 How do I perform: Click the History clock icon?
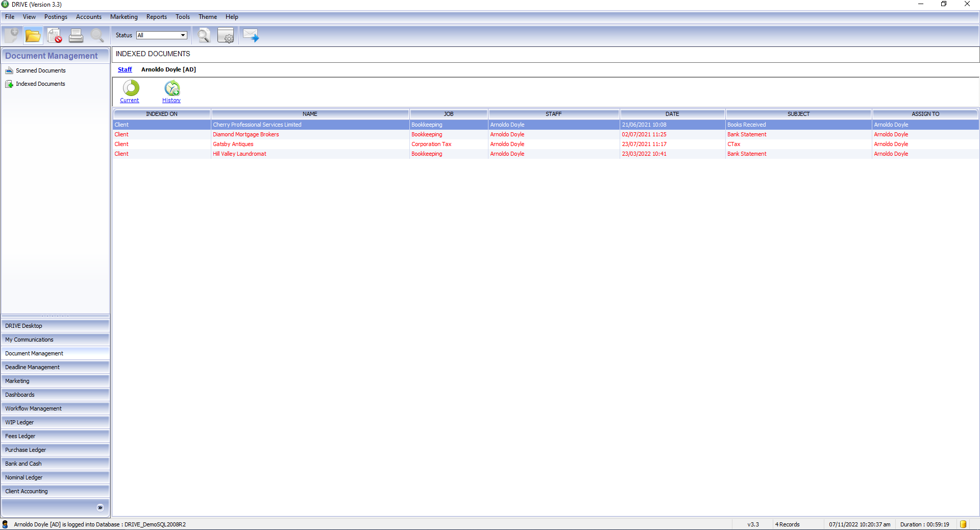pyautogui.click(x=172, y=88)
